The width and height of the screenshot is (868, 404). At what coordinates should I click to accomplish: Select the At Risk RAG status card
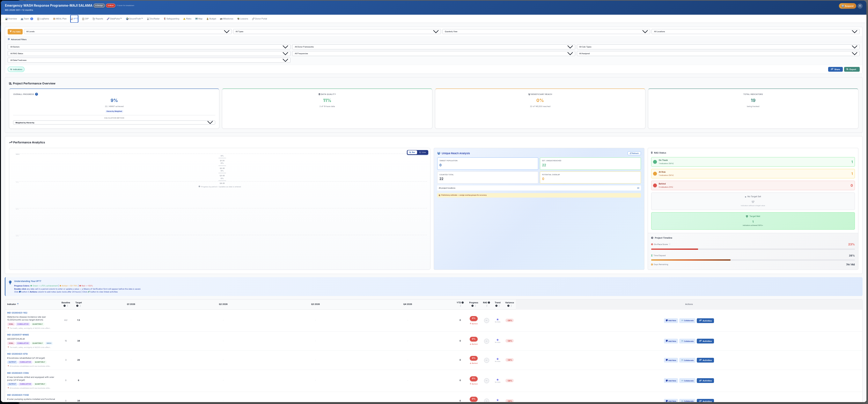753,174
